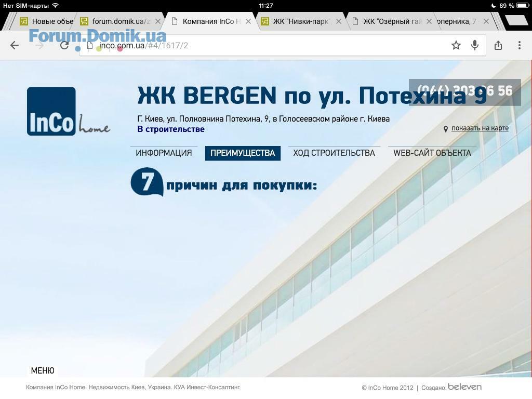Image resolution: width=532 pixels, height=399 pixels.
Task: Close the forum.domik.ua tab
Action: (158, 21)
